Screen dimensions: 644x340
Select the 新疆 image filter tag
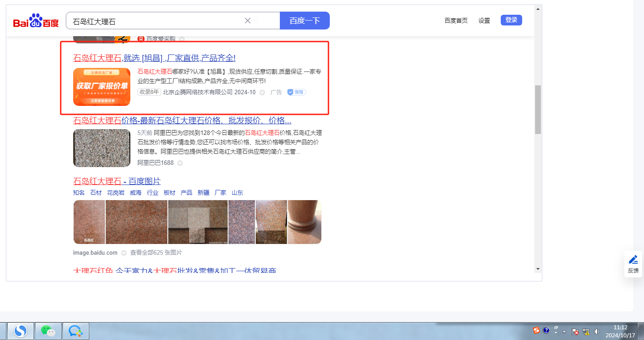tap(204, 193)
